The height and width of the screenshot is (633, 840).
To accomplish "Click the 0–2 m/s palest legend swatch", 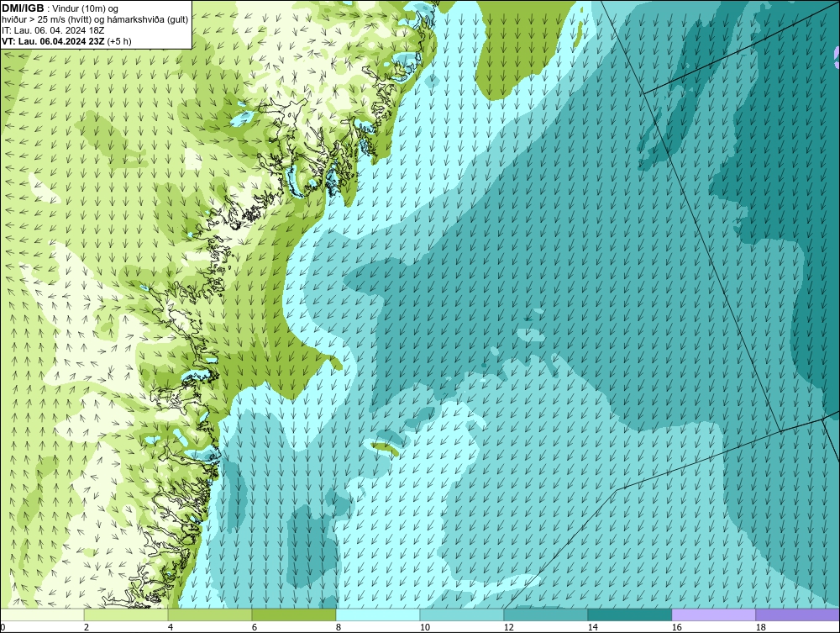I will click(42, 615).
